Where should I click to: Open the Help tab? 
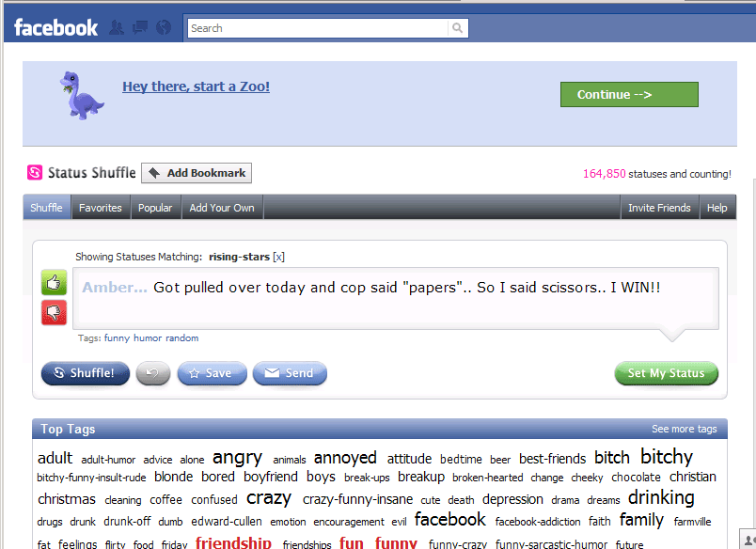point(717,208)
